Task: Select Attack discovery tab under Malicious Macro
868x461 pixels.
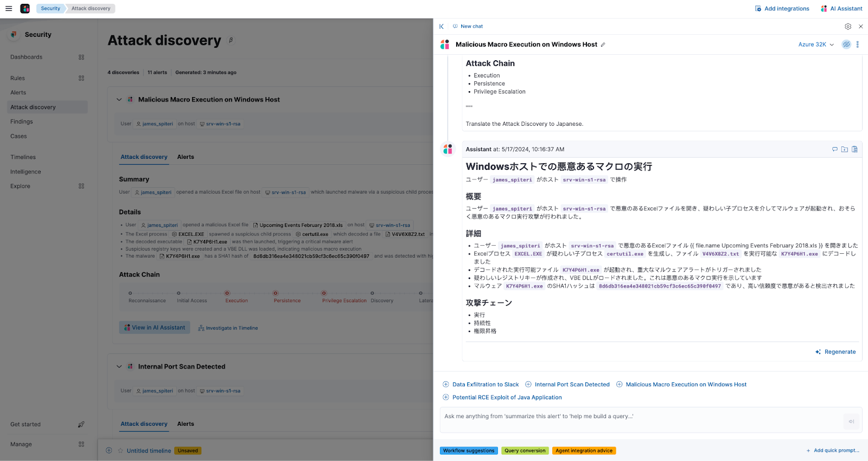Action: tap(144, 157)
